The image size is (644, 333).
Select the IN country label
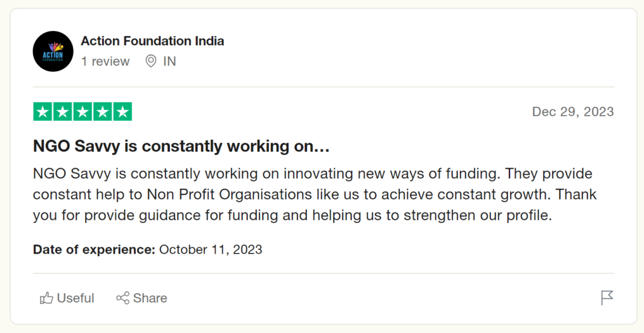click(x=170, y=61)
